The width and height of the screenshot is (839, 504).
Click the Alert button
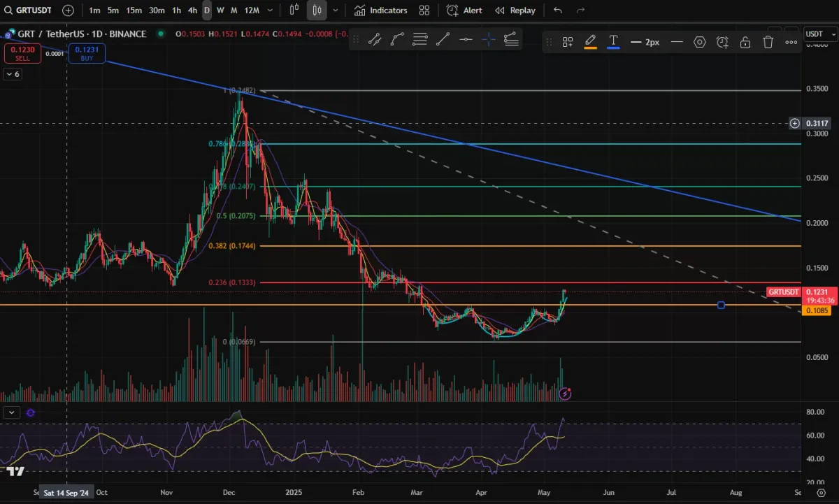pos(465,10)
